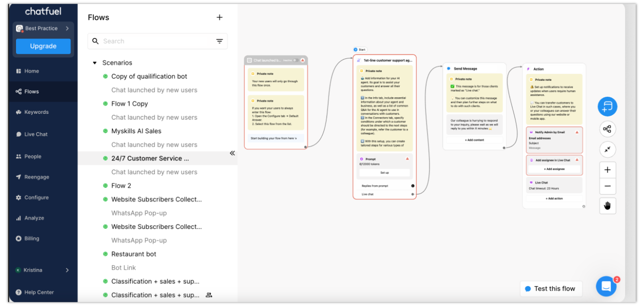644x306 pixels.
Task: Open the Myskills AI Sales flow
Action: [136, 131]
